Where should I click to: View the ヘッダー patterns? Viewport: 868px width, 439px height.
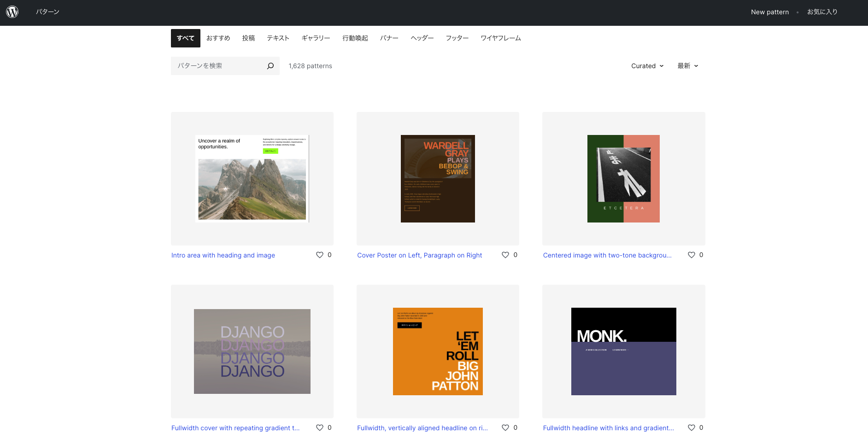[x=422, y=38]
